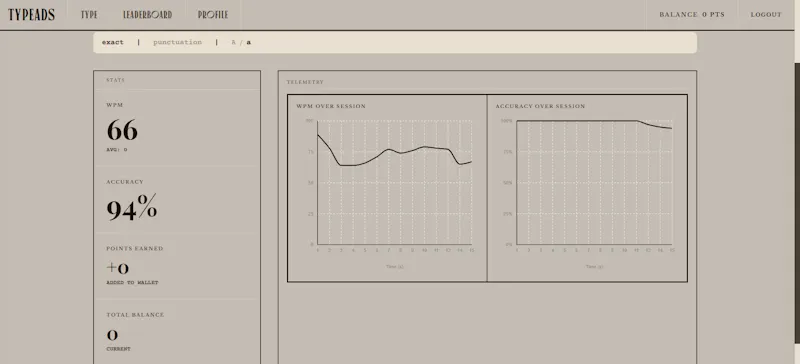Click the TYPEADS logo
The height and width of the screenshot is (364, 800).
point(31,15)
